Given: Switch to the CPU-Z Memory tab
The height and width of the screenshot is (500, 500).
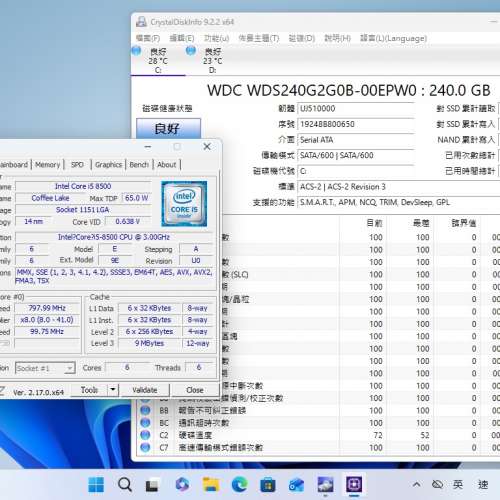Looking at the screenshot, I should pos(47,165).
